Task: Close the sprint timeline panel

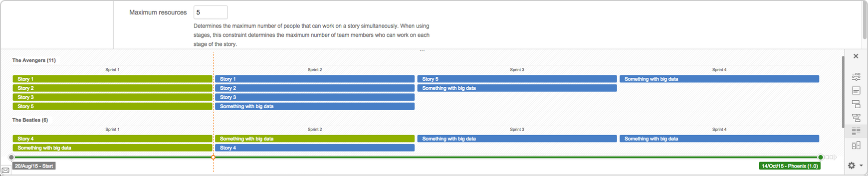Action: click(856, 56)
